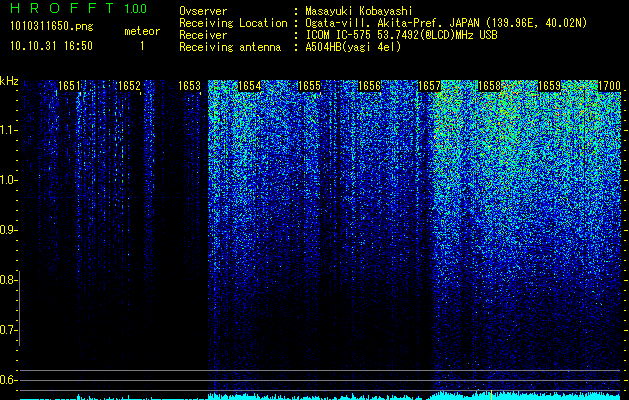
Task: Click the HROFFT 1.0.0 title text
Action: click(x=79, y=8)
